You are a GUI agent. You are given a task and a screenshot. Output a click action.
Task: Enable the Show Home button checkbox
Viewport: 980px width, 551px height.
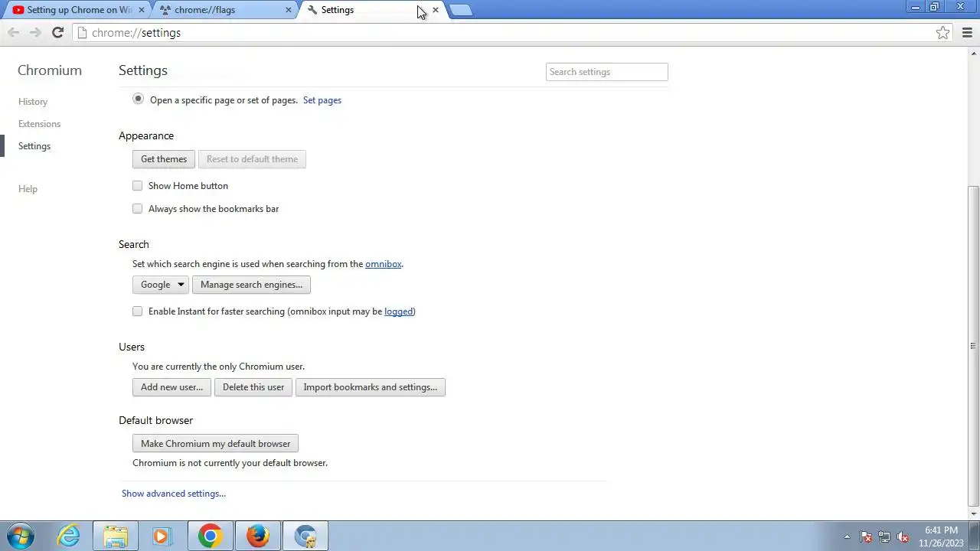coord(137,185)
